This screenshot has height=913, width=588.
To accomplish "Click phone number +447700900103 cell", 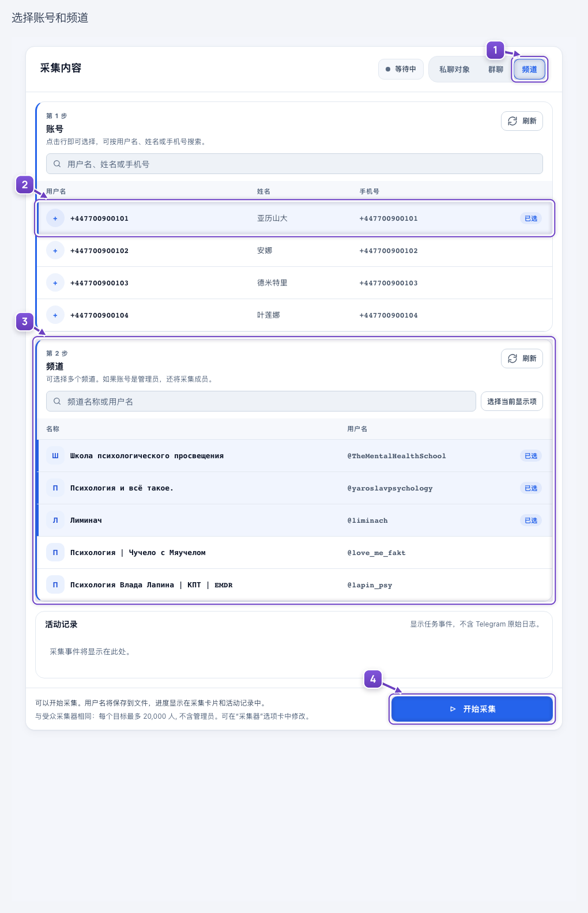I will coord(389,283).
